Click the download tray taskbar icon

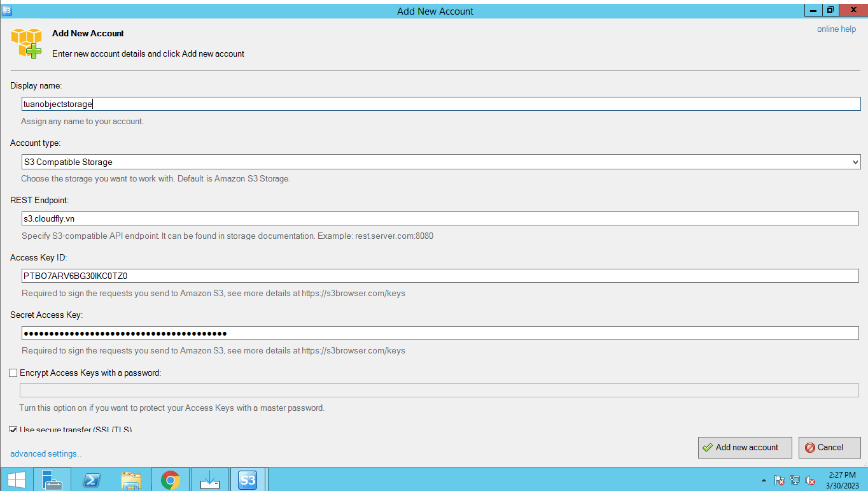pos(209,480)
